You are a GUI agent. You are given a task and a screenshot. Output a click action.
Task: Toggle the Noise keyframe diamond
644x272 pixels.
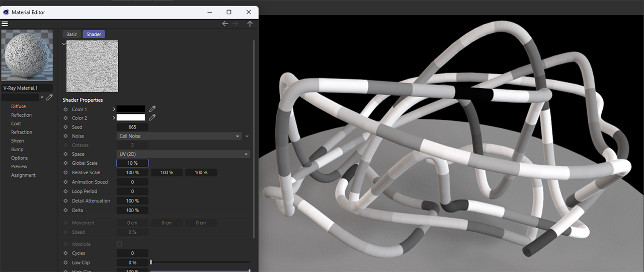point(65,136)
